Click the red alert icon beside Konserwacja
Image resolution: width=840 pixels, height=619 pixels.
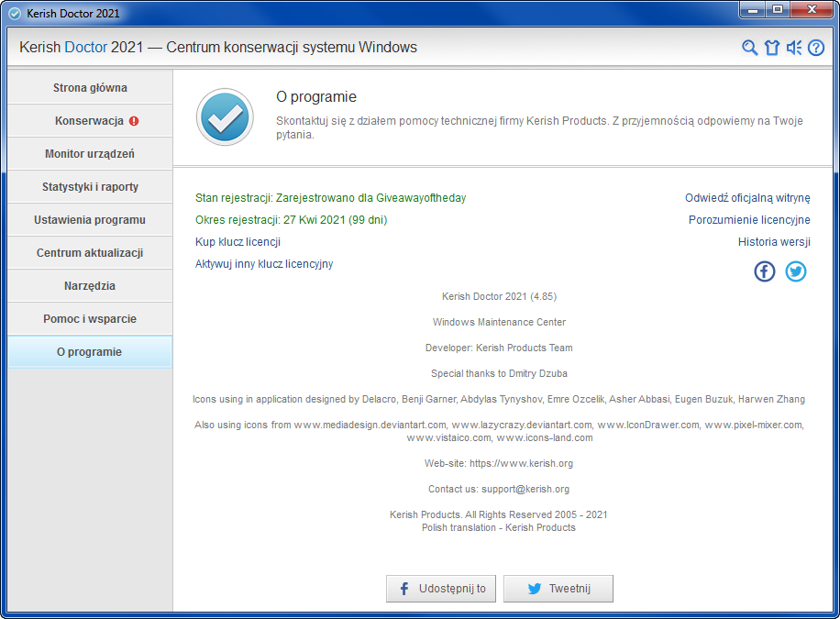134,121
